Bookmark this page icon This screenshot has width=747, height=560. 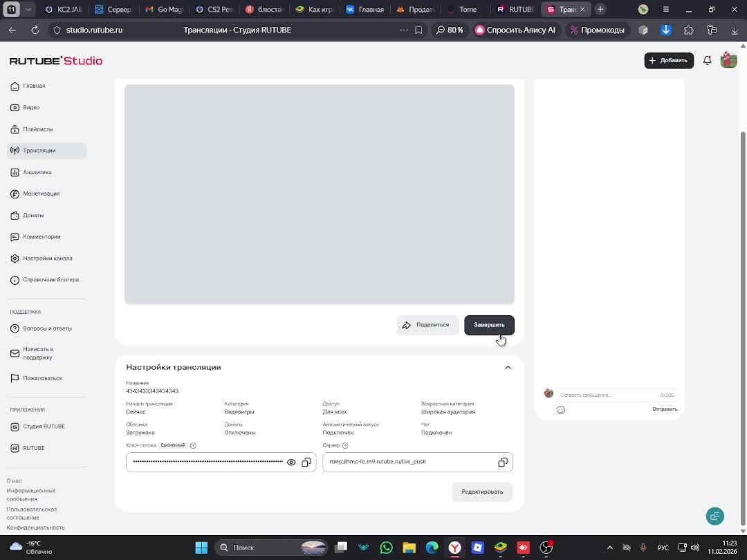(x=418, y=30)
